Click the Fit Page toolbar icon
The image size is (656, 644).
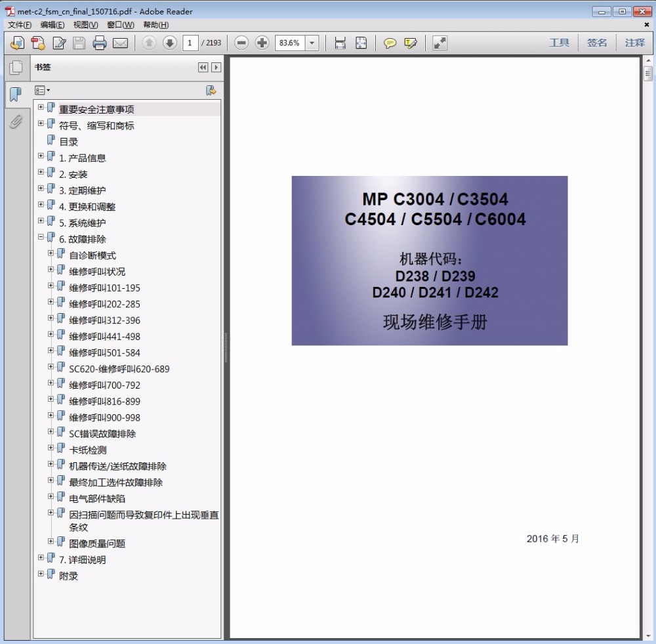pos(361,43)
